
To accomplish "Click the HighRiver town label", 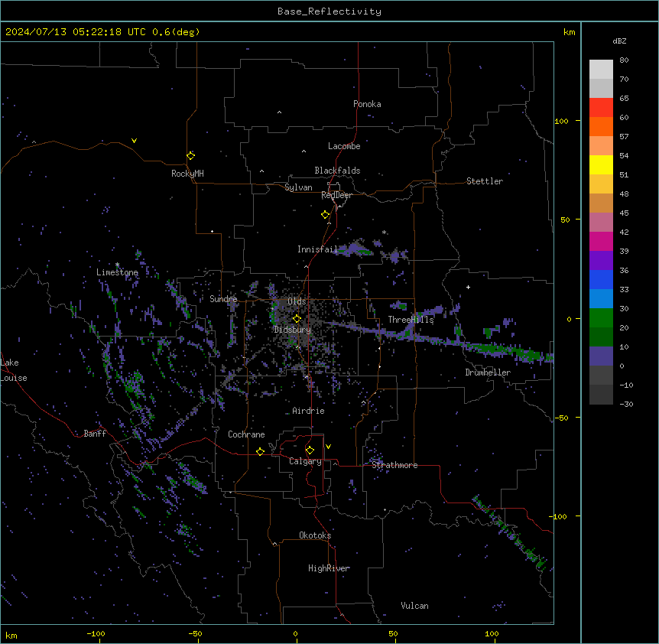I will (329, 568).
